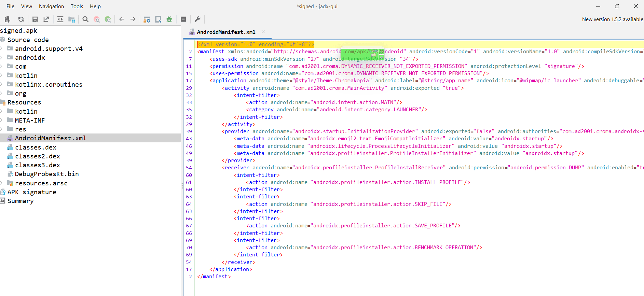Click the panel splitter handle dots
This screenshot has width=644, height=296.
coord(182,186)
